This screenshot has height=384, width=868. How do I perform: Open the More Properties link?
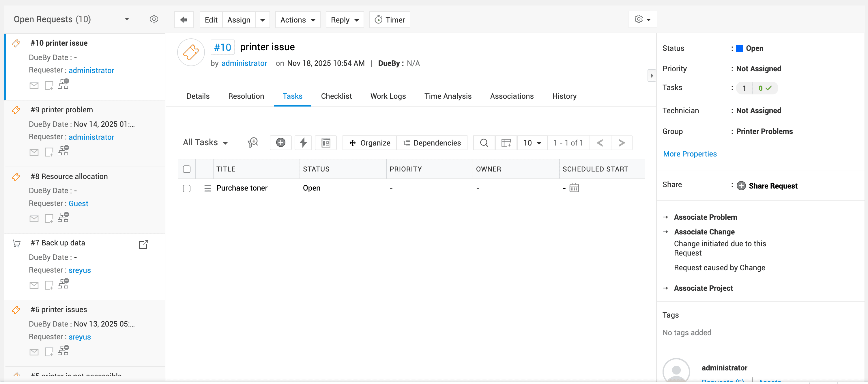[x=689, y=154]
